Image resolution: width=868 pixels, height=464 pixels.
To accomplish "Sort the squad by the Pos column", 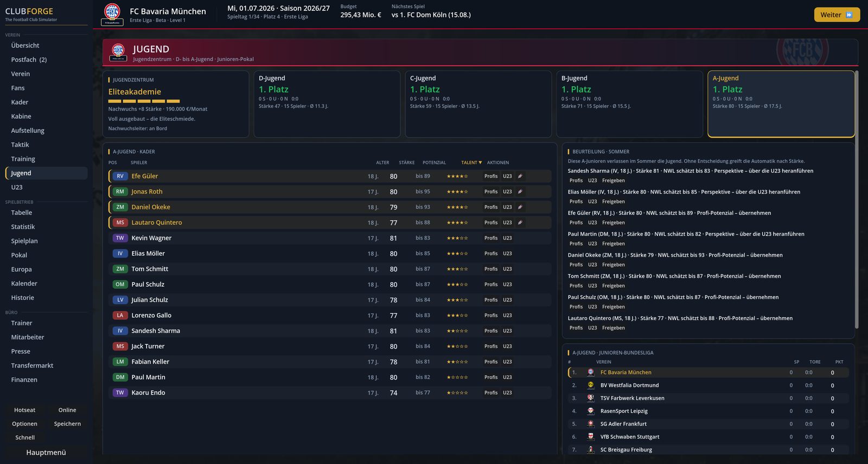I will point(113,163).
